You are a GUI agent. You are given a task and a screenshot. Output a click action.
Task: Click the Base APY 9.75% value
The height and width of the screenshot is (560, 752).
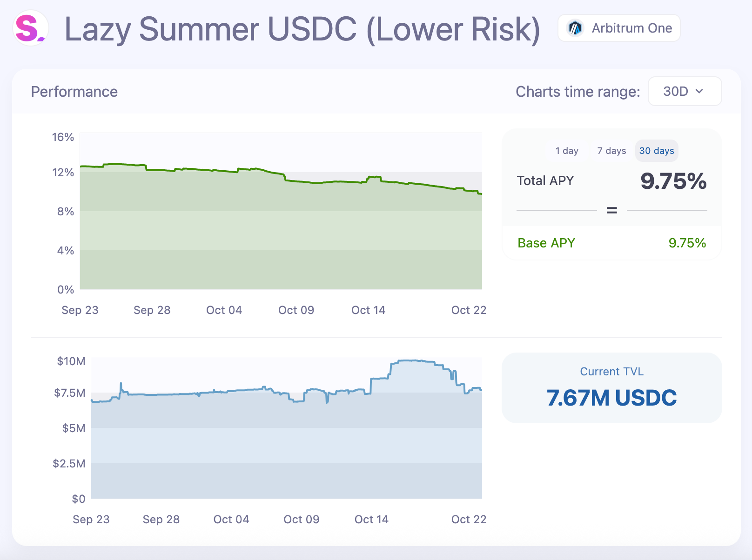(x=687, y=243)
